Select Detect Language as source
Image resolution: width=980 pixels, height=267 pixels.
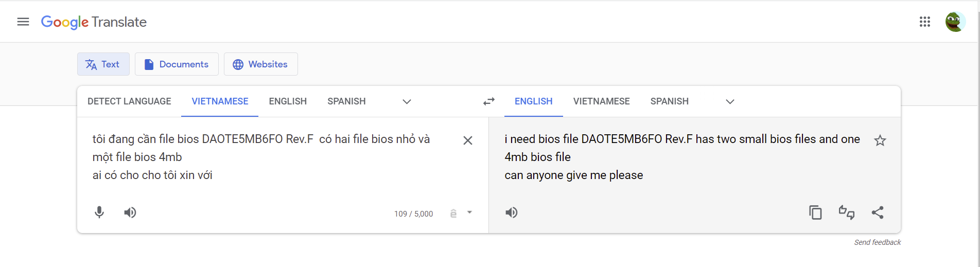pyautogui.click(x=129, y=101)
